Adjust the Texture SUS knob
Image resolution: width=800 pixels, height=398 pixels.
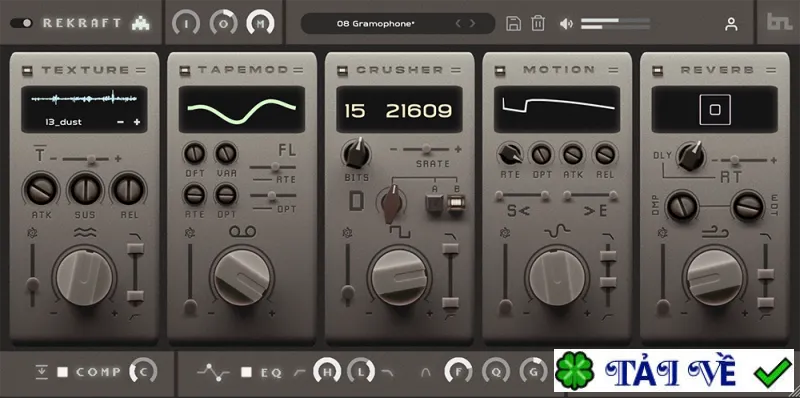click(85, 190)
